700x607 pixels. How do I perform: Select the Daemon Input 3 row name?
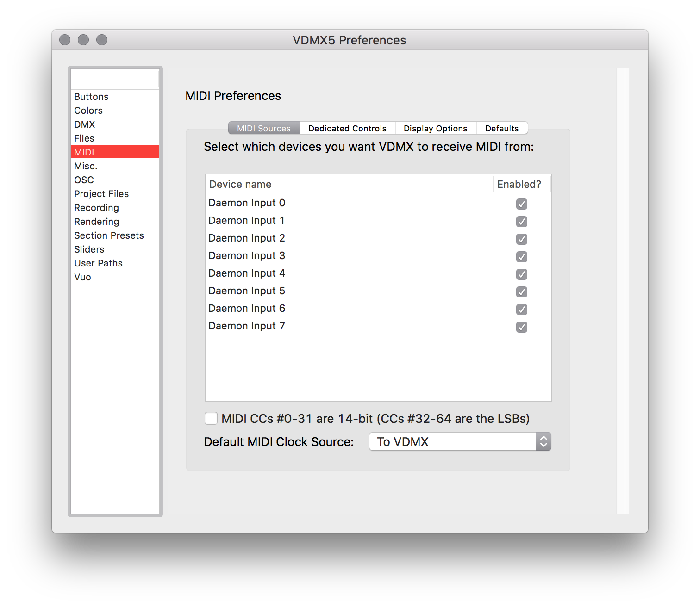pyautogui.click(x=247, y=255)
